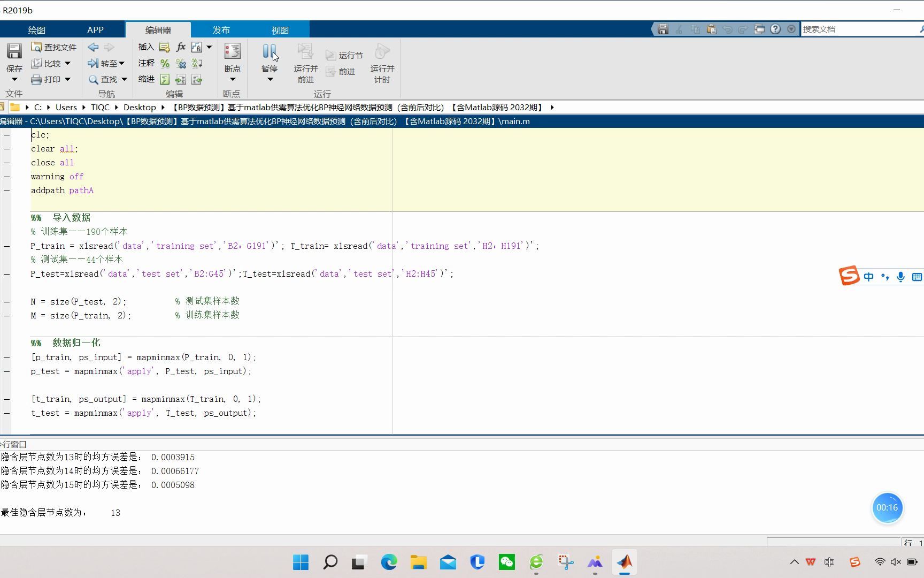Viewport: 924px width, 578px height.
Task: Click the Save (保存) disk icon
Action: pyautogui.click(x=14, y=51)
